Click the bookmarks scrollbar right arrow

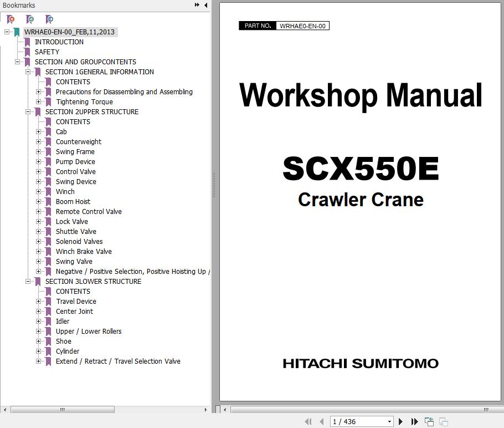tap(205, 410)
